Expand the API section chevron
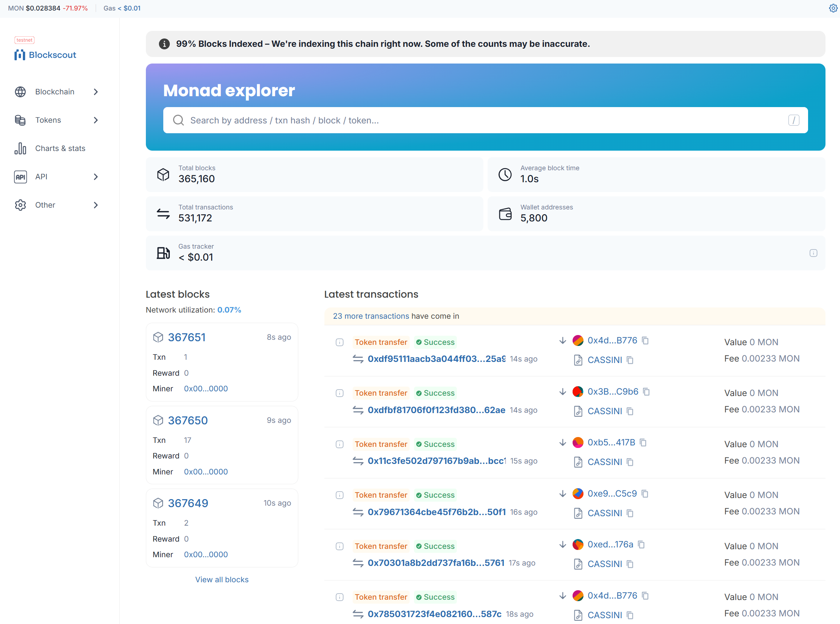 [x=95, y=177]
